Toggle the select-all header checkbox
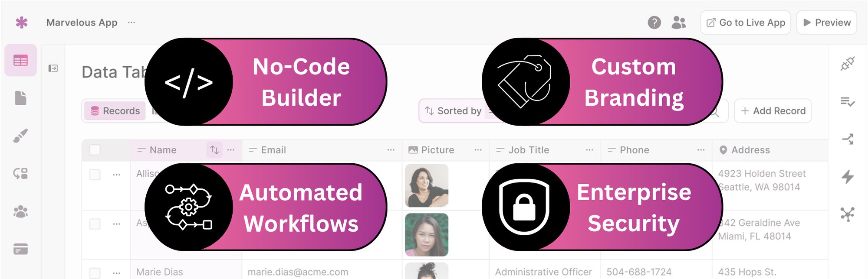This screenshot has width=868, height=279. click(95, 150)
